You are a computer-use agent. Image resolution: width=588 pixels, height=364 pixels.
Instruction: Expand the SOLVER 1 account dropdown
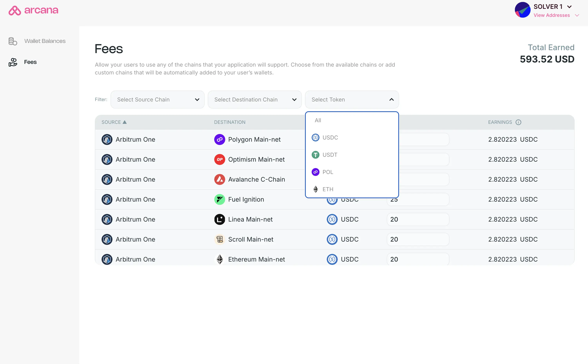point(569,7)
